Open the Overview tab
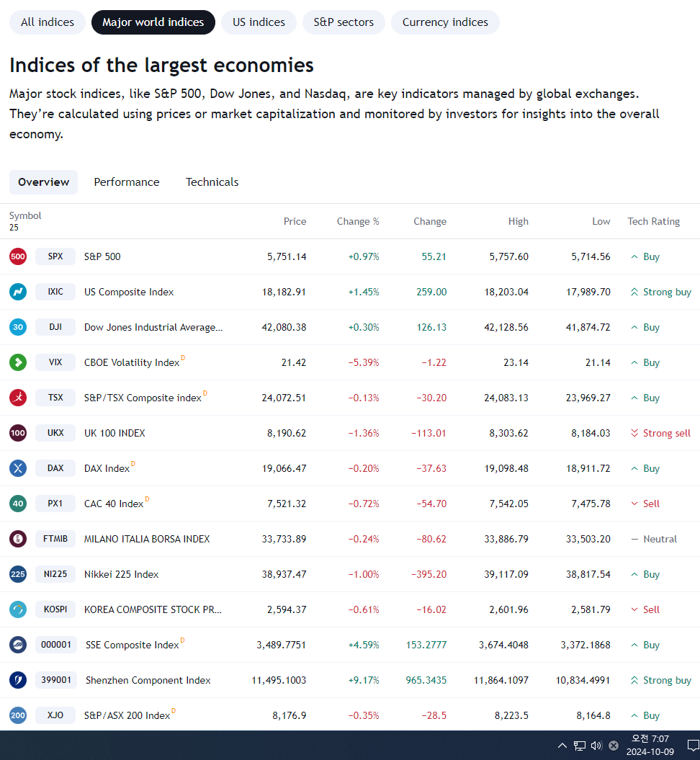 click(44, 182)
